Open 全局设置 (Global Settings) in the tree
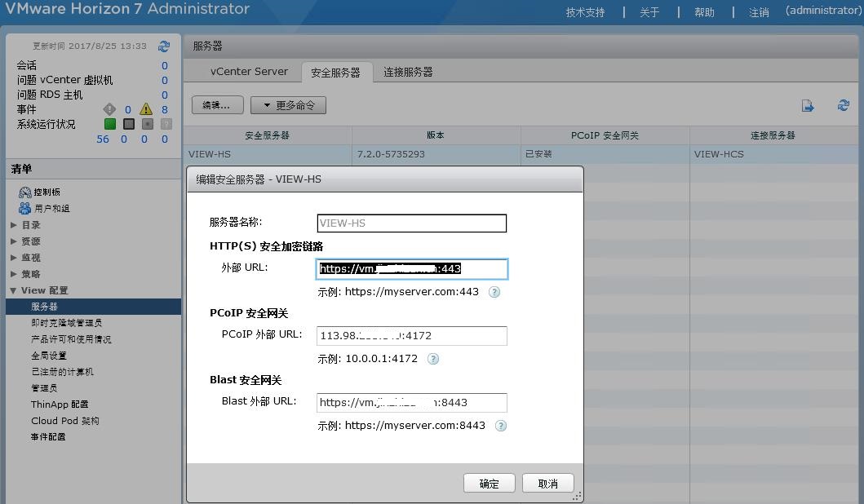Screen dimensions: 864x504 (x=48, y=356)
